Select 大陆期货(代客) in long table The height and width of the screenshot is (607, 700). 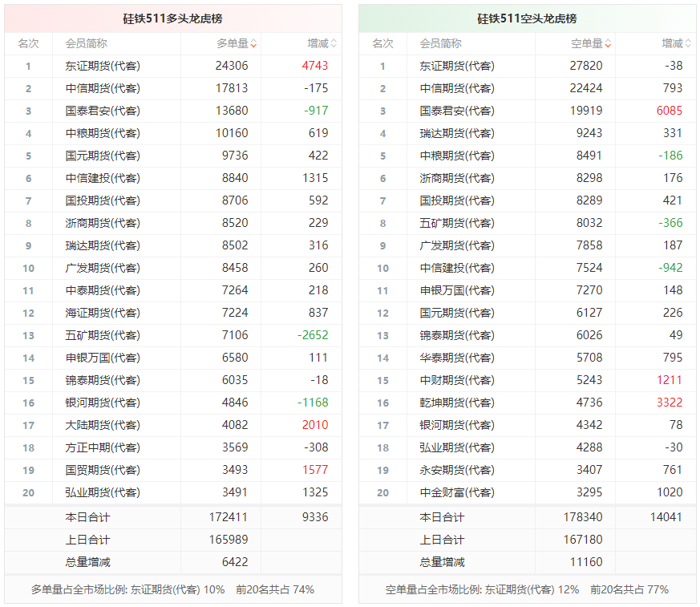(x=103, y=425)
